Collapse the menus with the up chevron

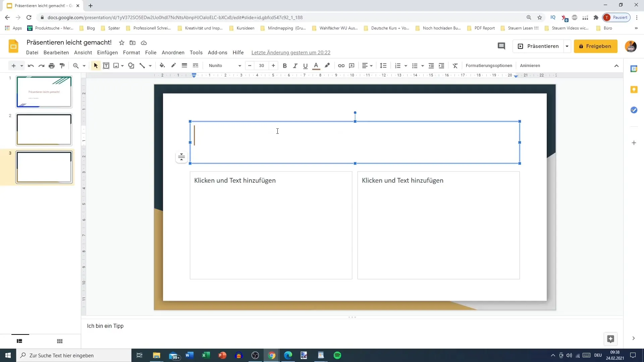616,66
